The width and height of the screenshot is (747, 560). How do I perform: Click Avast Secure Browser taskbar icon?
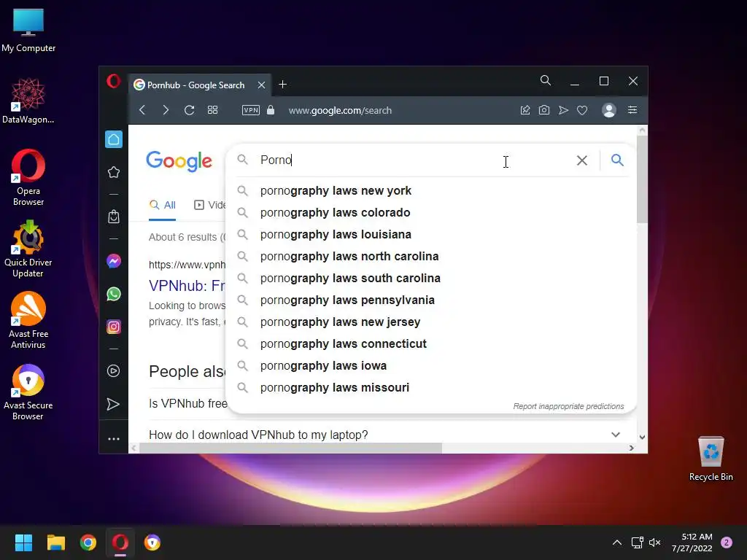tap(152, 542)
